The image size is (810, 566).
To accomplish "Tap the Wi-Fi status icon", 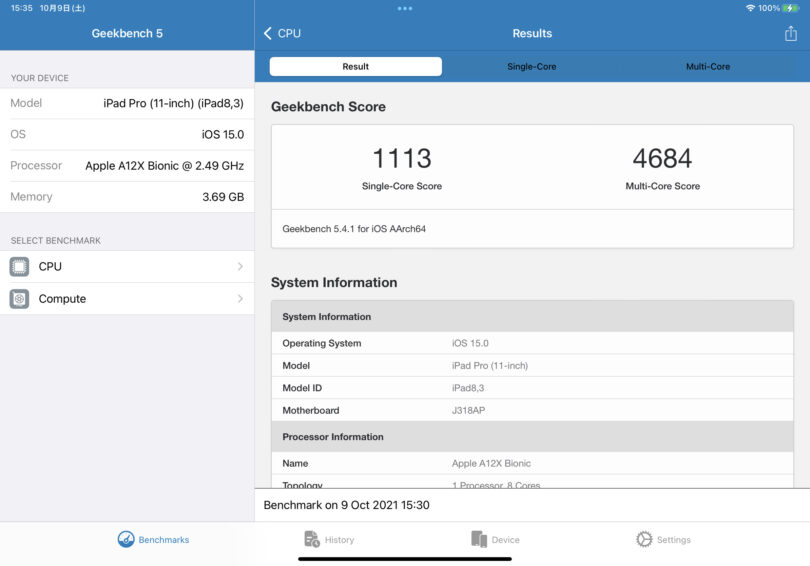I will [750, 8].
